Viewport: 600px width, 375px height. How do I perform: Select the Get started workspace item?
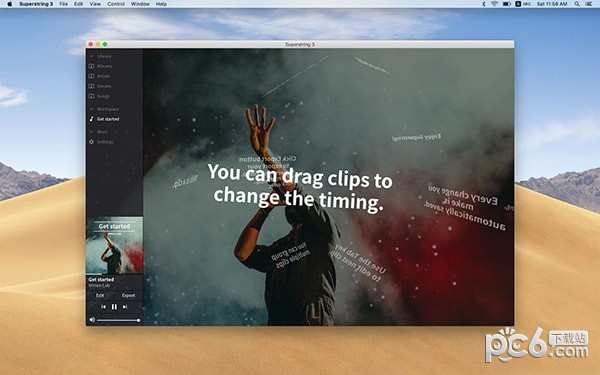[x=104, y=119]
